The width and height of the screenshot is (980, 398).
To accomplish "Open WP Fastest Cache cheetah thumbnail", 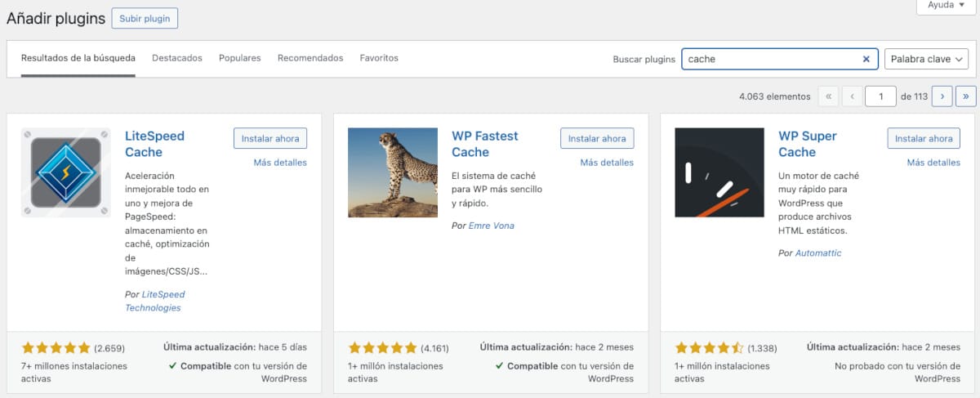I will [393, 172].
